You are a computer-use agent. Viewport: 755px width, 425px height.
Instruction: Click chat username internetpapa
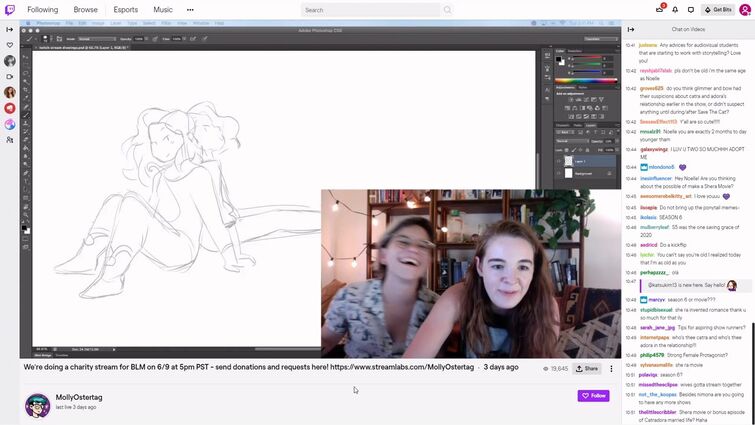pyautogui.click(x=654, y=337)
